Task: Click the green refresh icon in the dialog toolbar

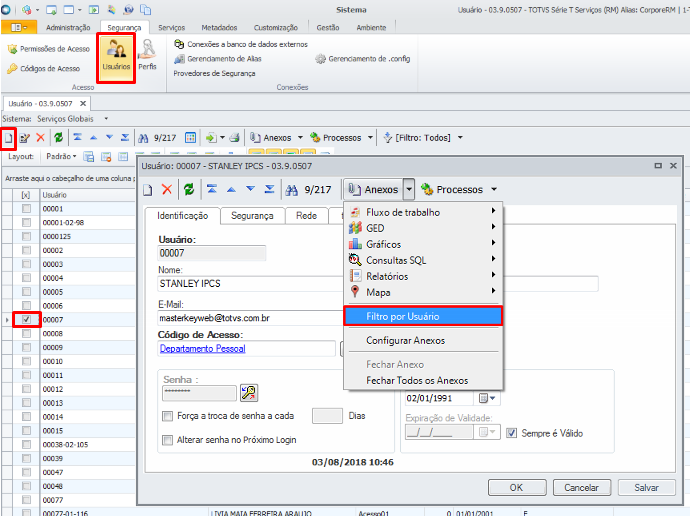Action: [x=187, y=189]
